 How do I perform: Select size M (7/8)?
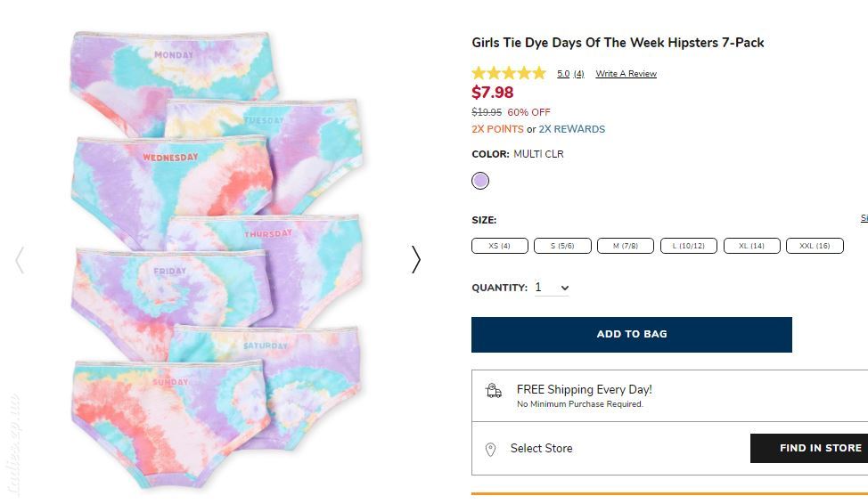(626, 246)
